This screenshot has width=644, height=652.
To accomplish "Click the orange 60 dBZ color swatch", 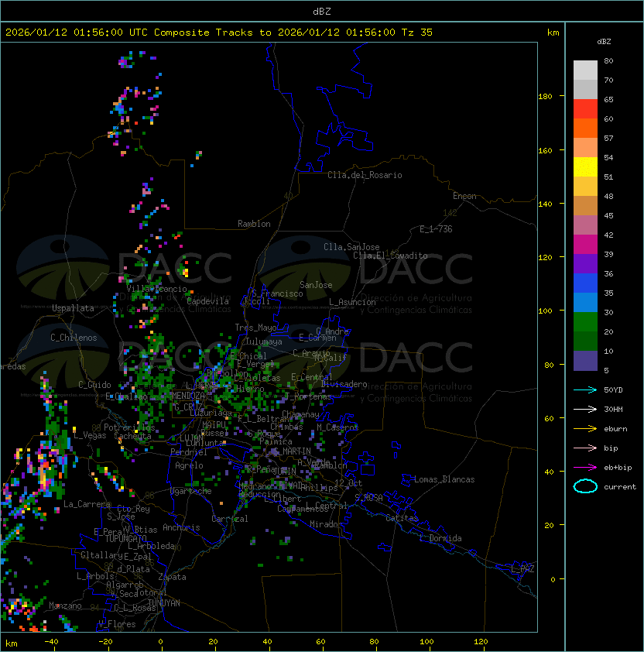I will [x=585, y=129].
